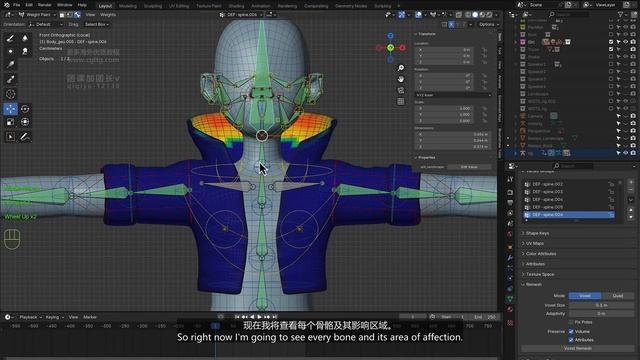Activate the Move tool
The width and height of the screenshot is (640, 360).
[x=10, y=109]
